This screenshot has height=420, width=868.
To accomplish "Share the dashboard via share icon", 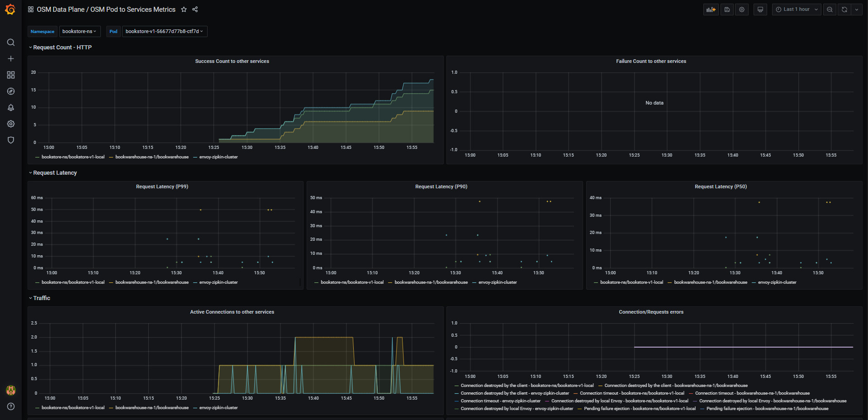I will 195,10.
